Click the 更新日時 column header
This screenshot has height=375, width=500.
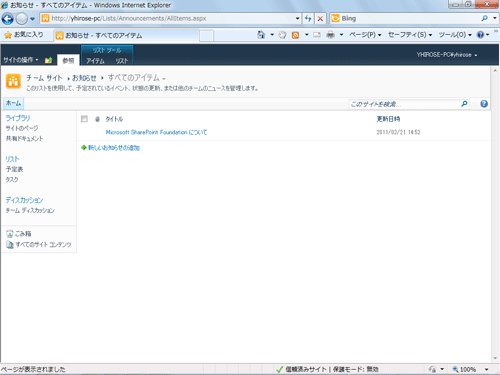click(388, 119)
